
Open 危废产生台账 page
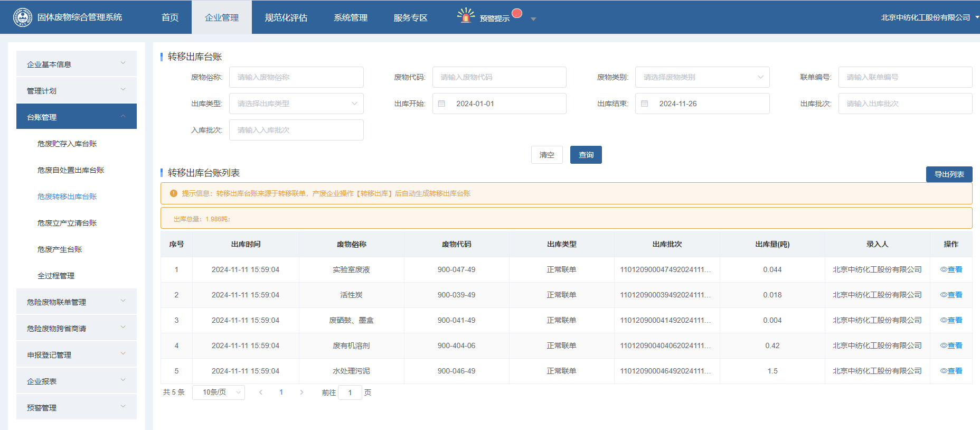pos(60,249)
